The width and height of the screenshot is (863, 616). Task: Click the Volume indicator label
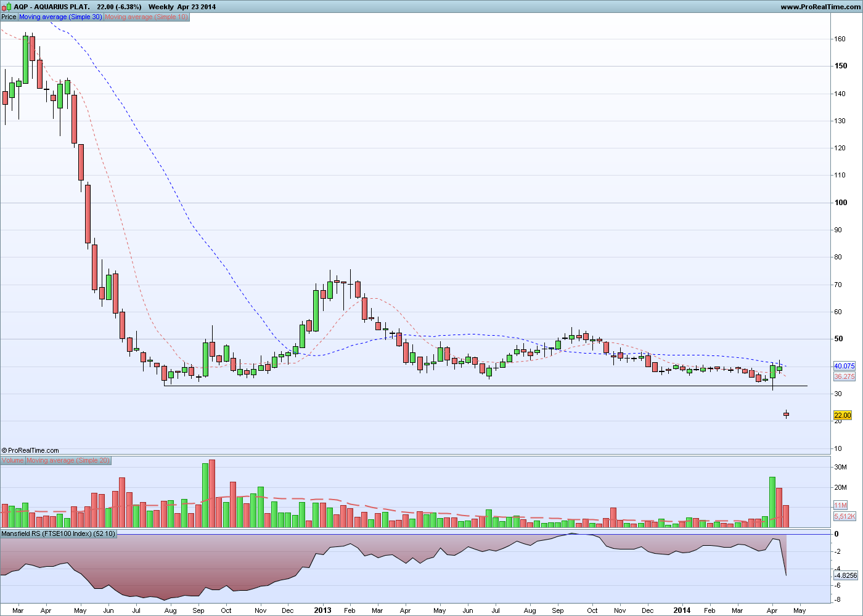click(13, 461)
